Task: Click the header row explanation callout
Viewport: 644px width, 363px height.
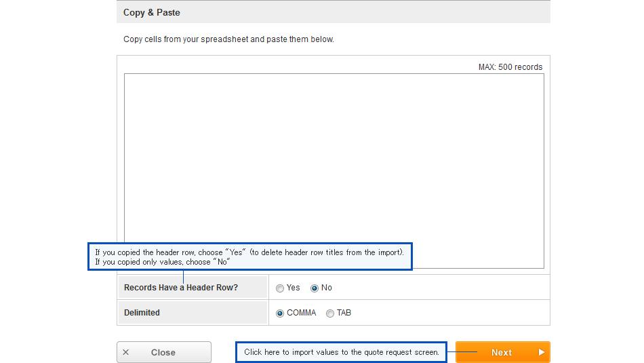Action: 249,256
